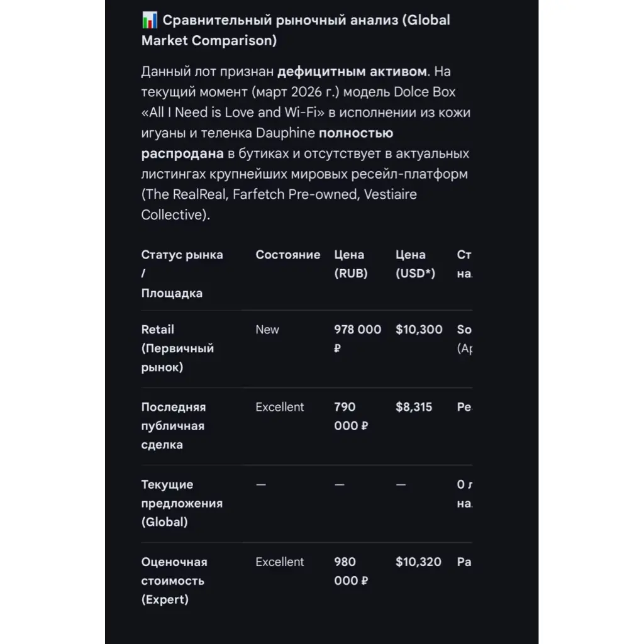Click the 'New' condition cell
This screenshot has height=644, width=644.
click(267, 330)
